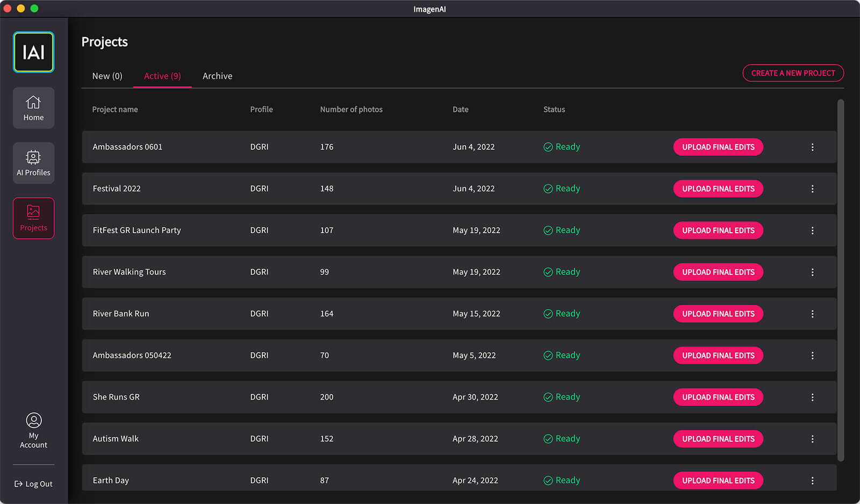Click Create a New Project button
860x504 pixels.
[x=793, y=73]
